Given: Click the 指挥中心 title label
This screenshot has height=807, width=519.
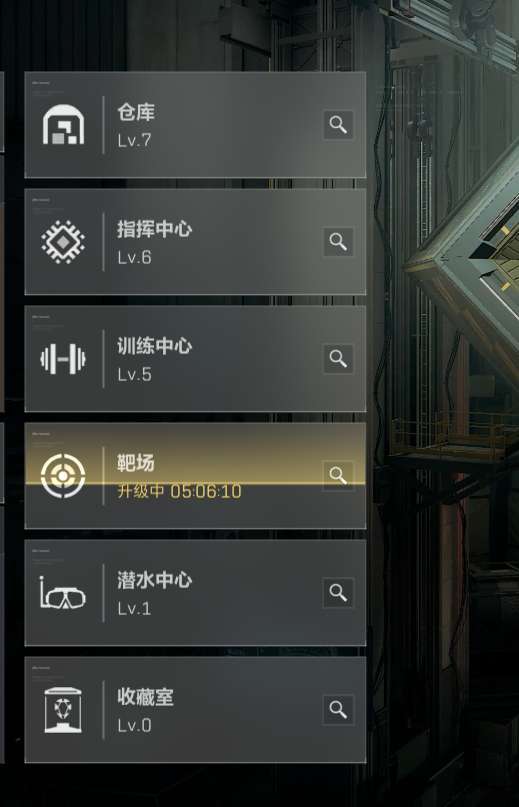Looking at the screenshot, I should (x=154, y=229).
